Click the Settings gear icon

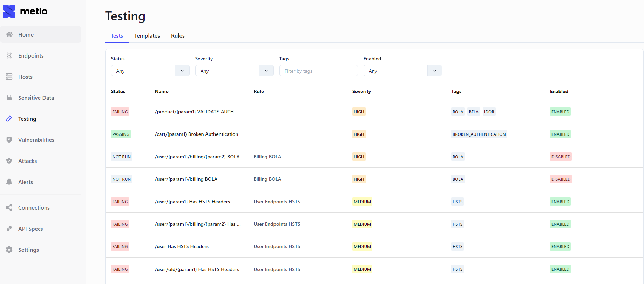(x=9, y=250)
